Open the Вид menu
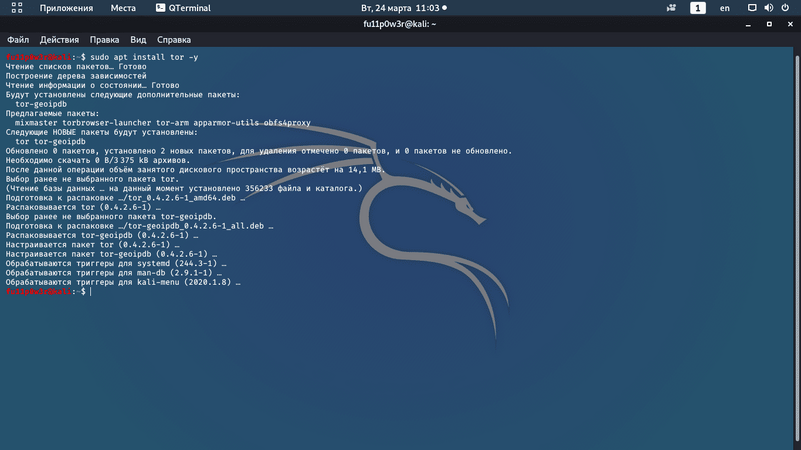Screen dimensions: 801x450 click(x=138, y=40)
